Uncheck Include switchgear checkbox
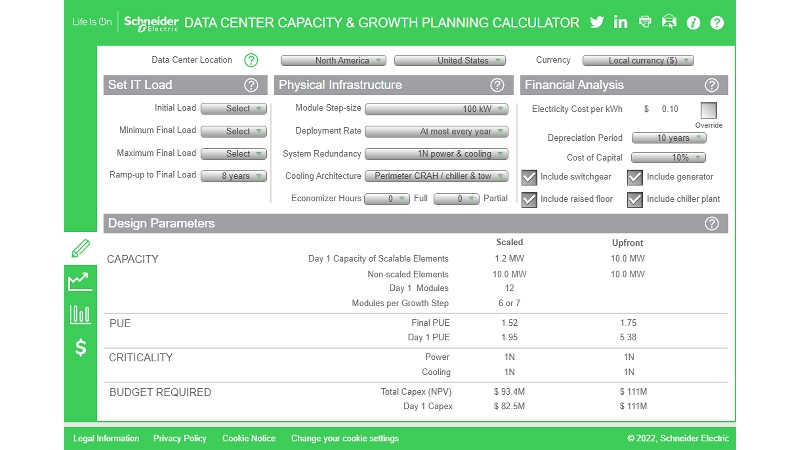Image resolution: width=800 pixels, height=450 pixels. pos(529,178)
